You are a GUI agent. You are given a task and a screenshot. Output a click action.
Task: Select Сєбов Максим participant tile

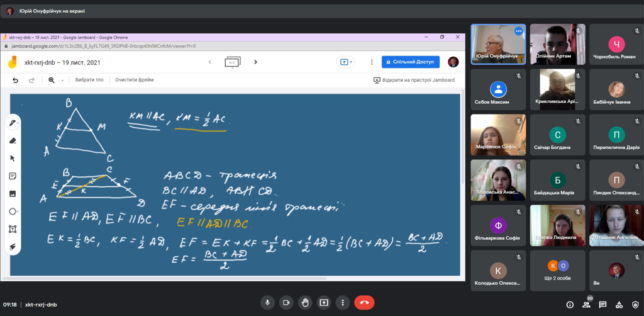[x=498, y=89]
